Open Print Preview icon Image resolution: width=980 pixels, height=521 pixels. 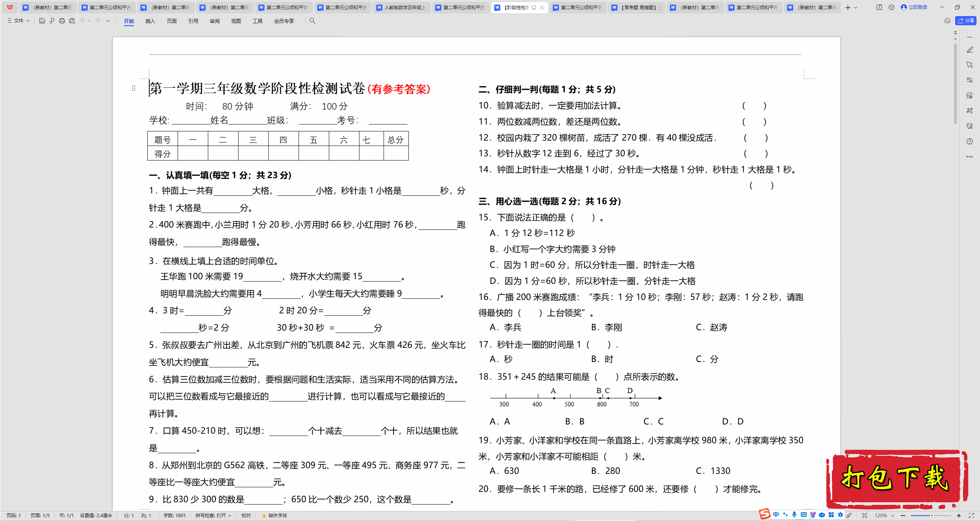click(72, 21)
